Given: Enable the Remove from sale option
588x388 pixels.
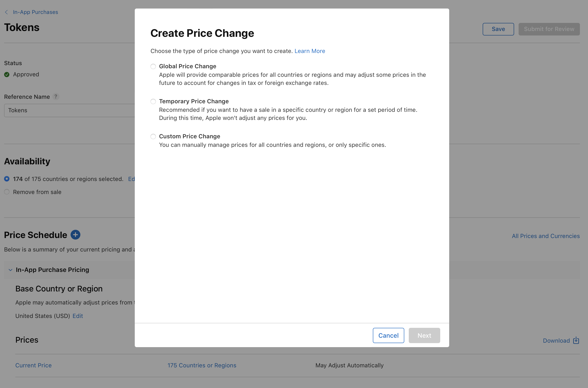Looking at the screenshot, I should tap(7, 192).
